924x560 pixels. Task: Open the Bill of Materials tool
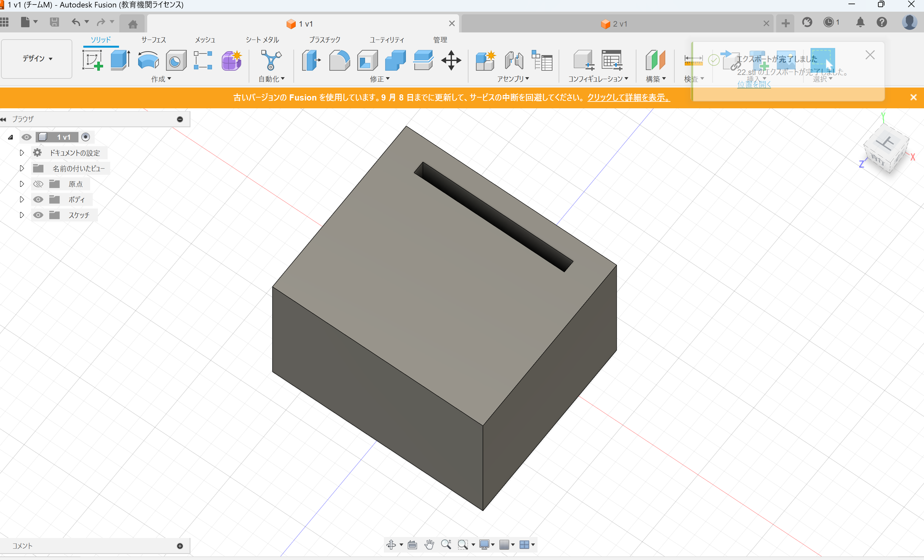click(542, 60)
